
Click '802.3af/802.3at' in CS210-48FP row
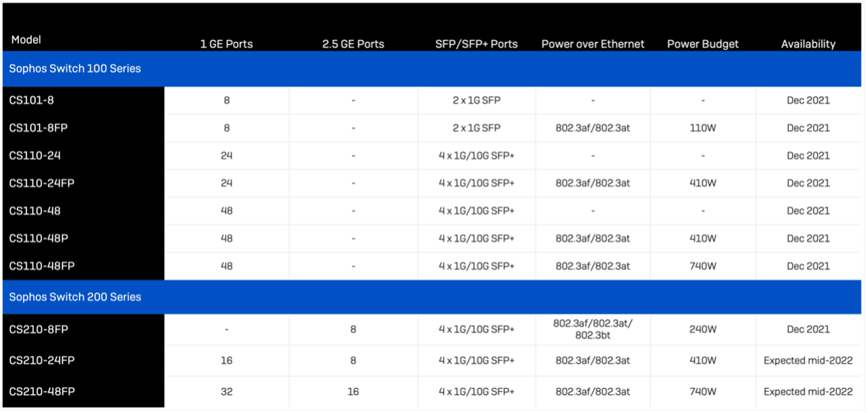pos(593,392)
